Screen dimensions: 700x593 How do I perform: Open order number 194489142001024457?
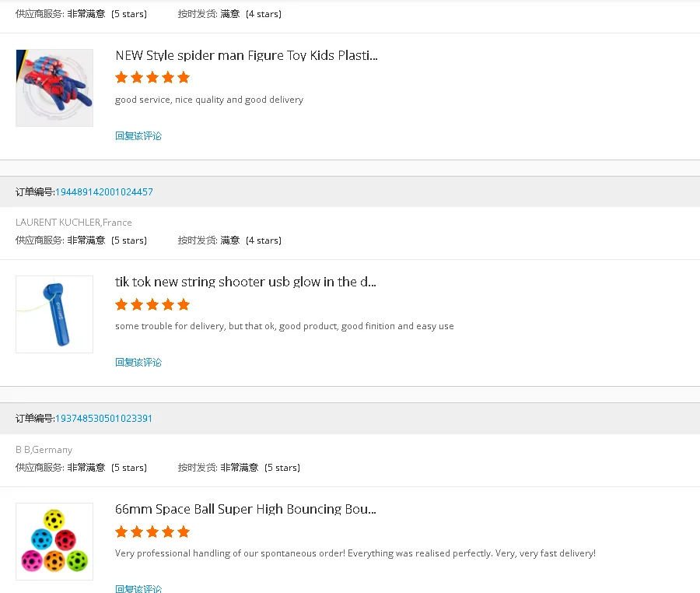click(x=103, y=192)
